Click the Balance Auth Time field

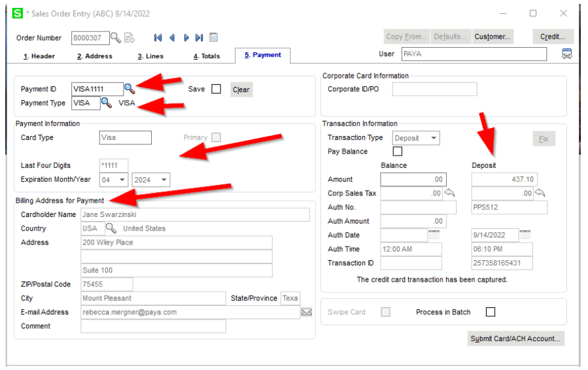pos(411,249)
